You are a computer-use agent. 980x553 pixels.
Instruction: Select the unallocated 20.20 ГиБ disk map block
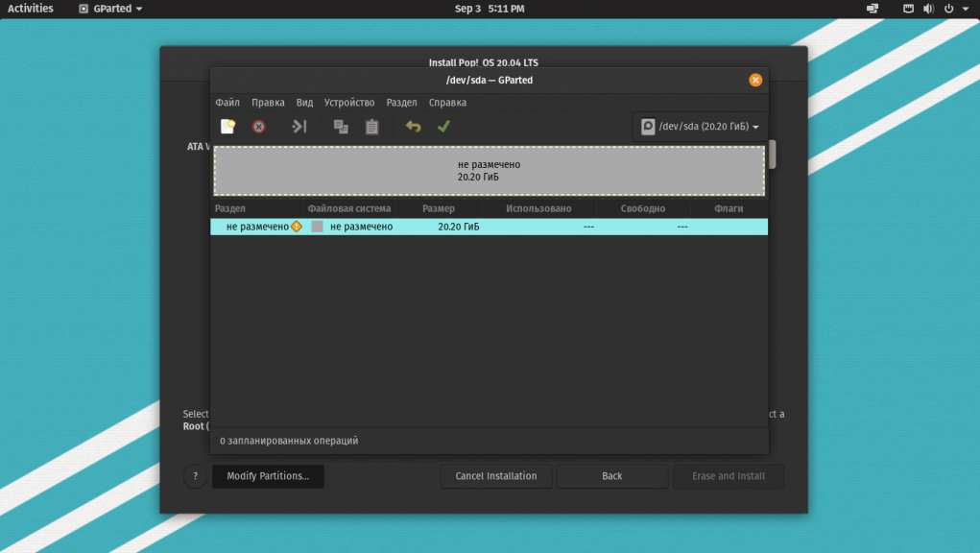coord(489,171)
